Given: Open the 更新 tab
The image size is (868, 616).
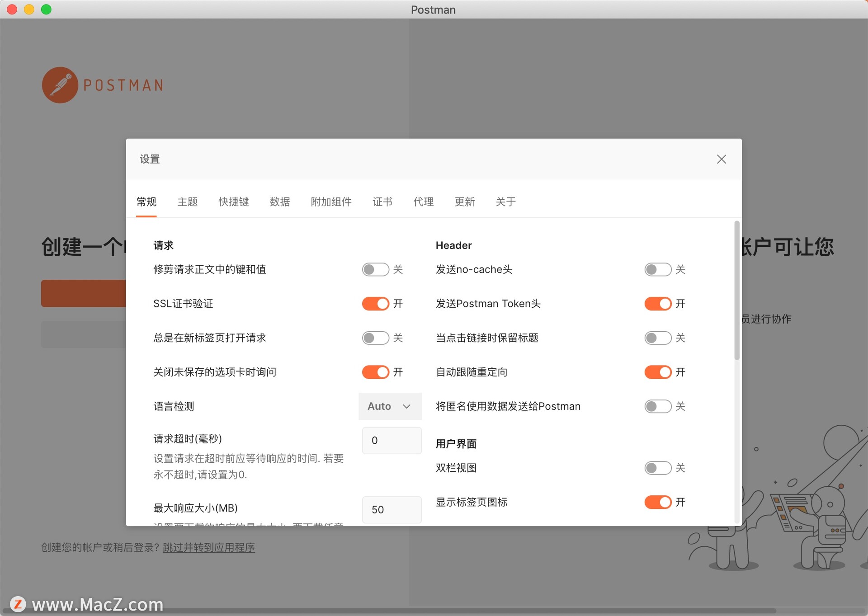Looking at the screenshot, I should point(465,202).
